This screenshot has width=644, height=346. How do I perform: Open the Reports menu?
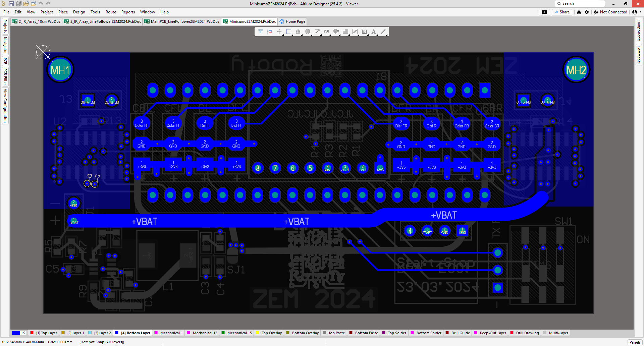(128, 12)
